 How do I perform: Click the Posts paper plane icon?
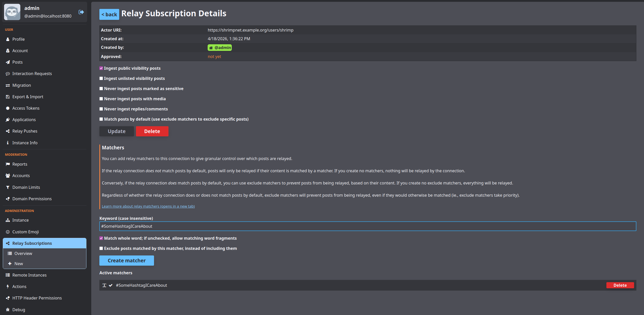(8, 62)
